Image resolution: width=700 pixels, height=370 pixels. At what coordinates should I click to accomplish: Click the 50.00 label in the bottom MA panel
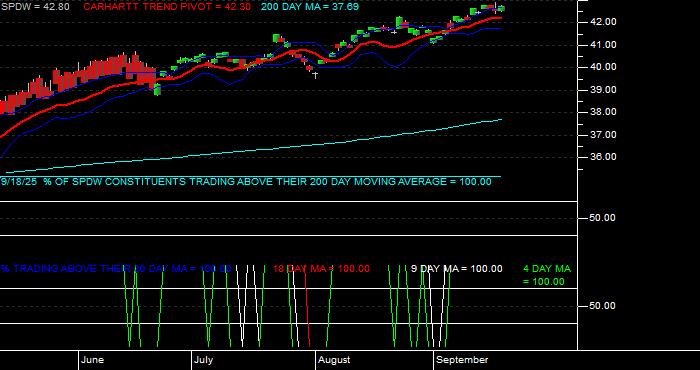603,306
